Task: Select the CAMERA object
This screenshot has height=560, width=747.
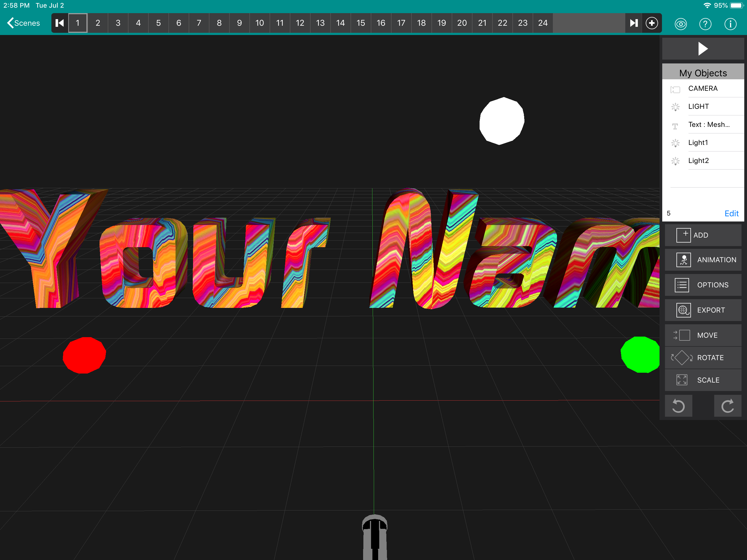Action: pyautogui.click(x=702, y=89)
